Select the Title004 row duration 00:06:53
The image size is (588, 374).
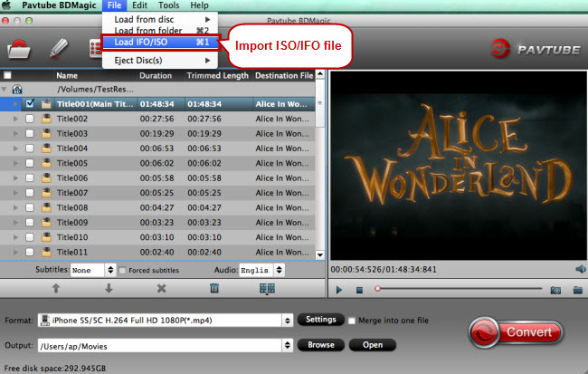(156, 149)
